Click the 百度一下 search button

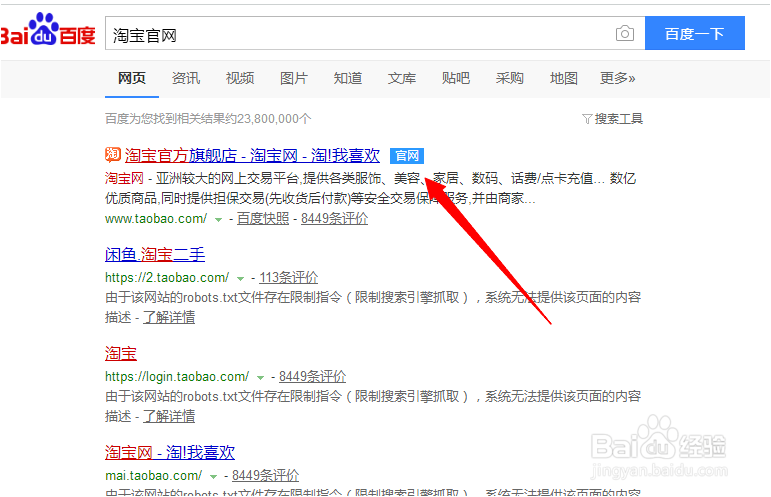pyautogui.click(x=694, y=33)
